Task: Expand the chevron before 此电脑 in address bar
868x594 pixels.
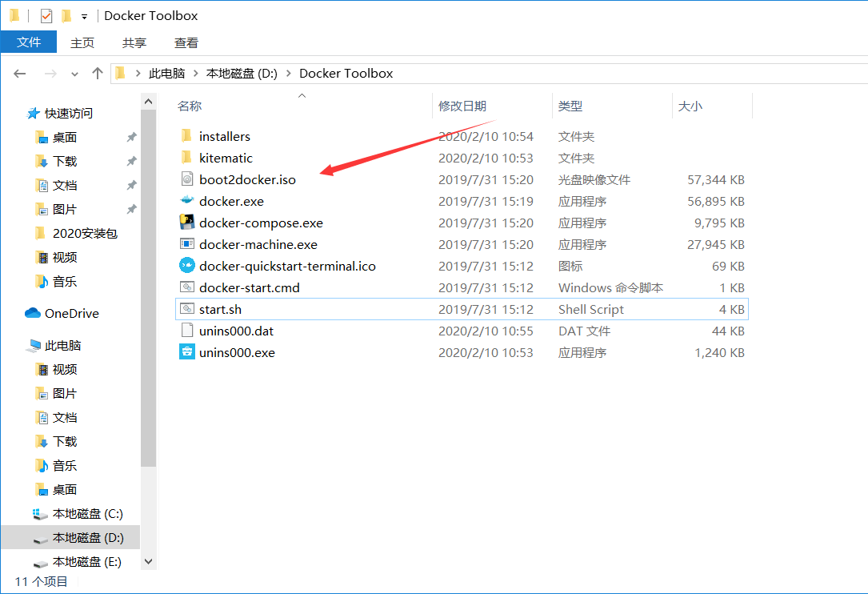Action: 138,73
